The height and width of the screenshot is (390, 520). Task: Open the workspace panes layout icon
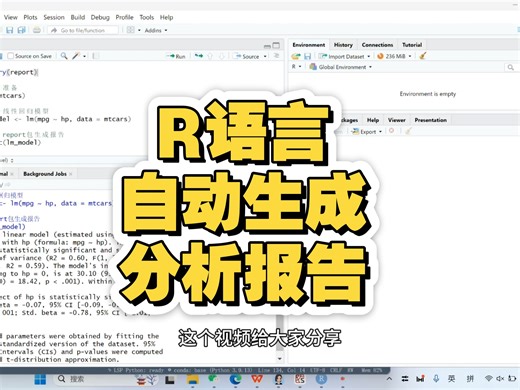(131, 30)
